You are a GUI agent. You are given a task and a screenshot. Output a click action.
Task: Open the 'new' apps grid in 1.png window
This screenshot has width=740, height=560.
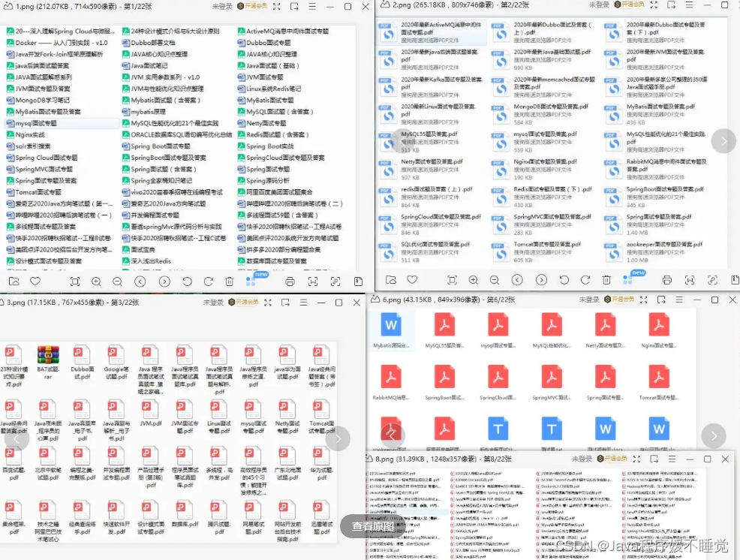251,282
